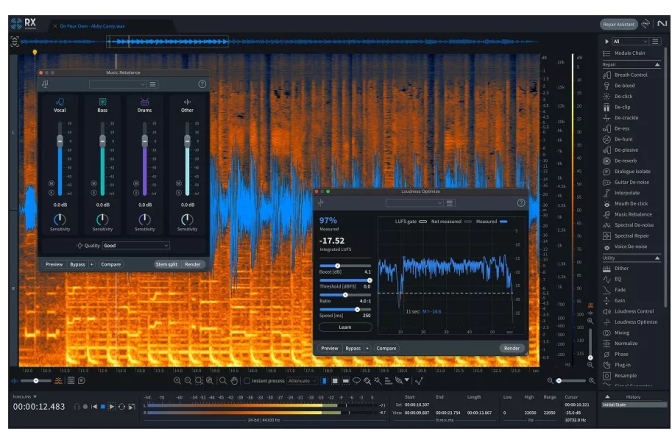Open Music Rebalance preset menu button
672x440 pixels.
tap(153, 84)
